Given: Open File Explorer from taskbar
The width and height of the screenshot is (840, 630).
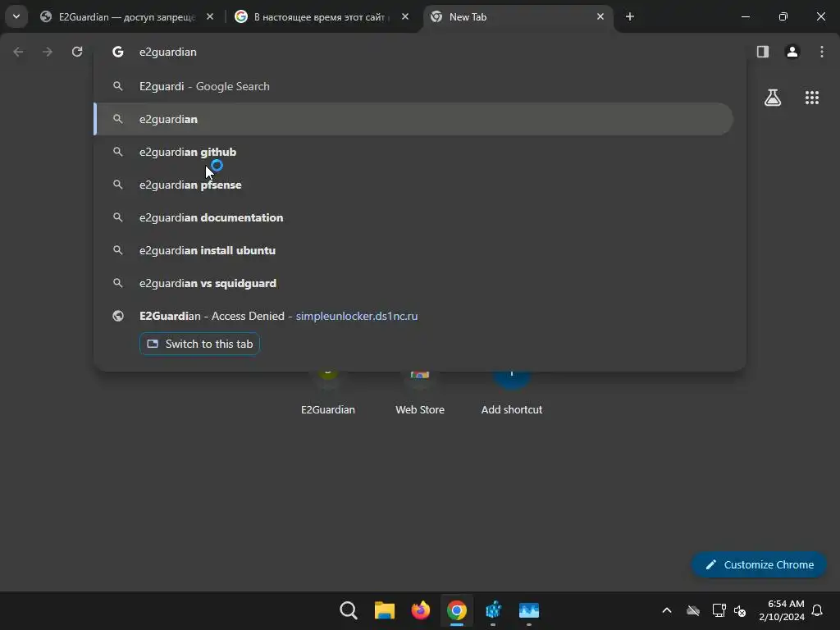Looking at the screenshot, I should pos(385,610).
